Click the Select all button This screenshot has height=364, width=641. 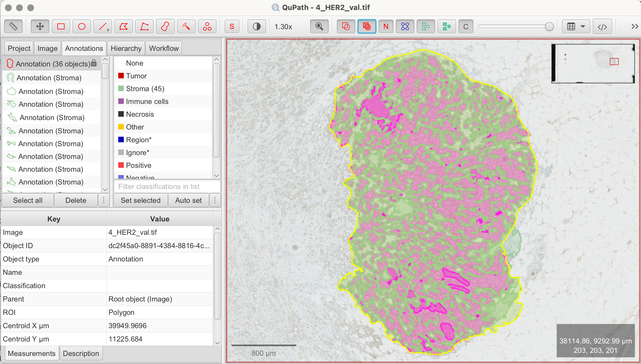click(x=28, y=200)
